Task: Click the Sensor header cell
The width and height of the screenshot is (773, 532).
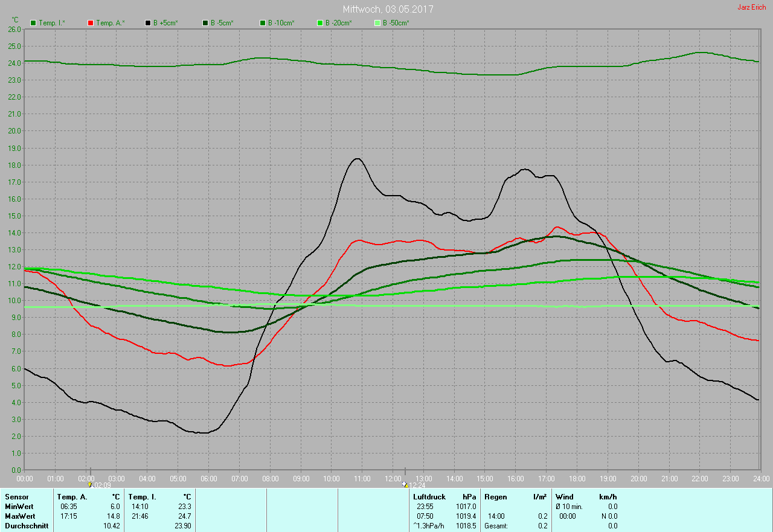Action: click(16, 497)
